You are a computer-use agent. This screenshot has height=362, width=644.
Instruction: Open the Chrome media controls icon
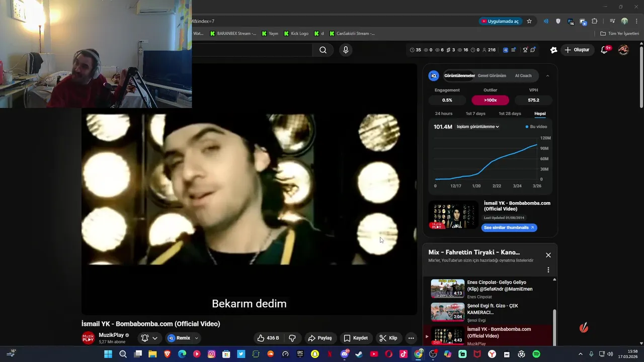tap(612, 21)
